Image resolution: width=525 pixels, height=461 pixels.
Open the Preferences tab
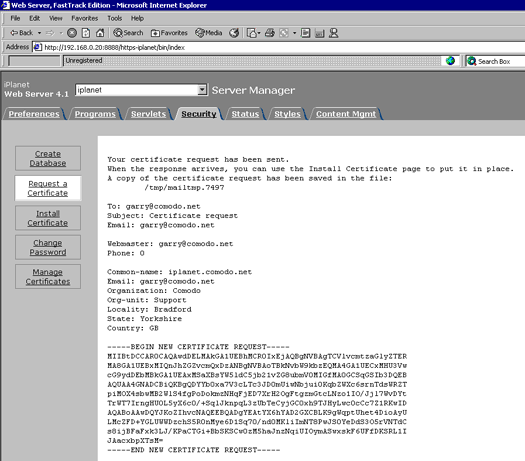(x=34, y=114)
